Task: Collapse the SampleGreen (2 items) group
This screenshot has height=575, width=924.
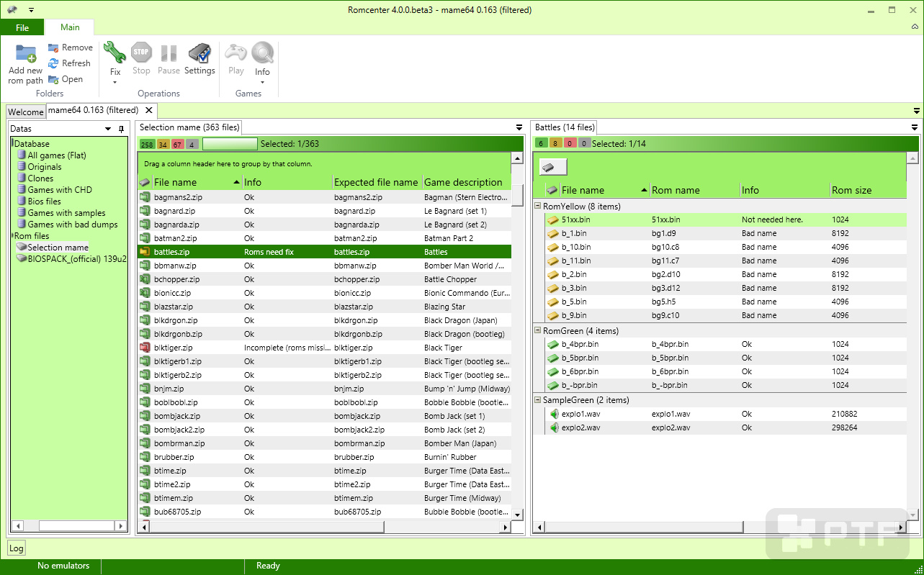Action: (x=537, y=400)
